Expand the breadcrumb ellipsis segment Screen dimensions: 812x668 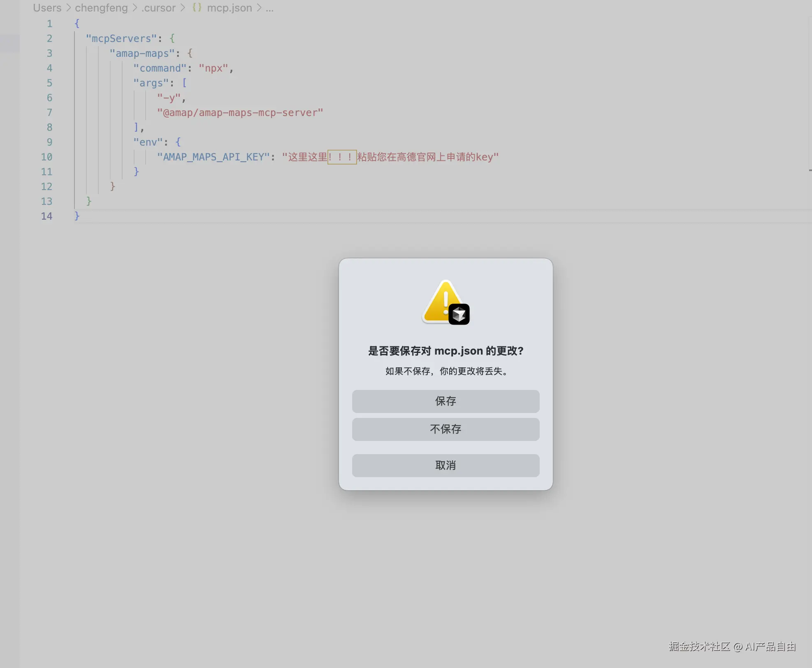coord(269,8)
